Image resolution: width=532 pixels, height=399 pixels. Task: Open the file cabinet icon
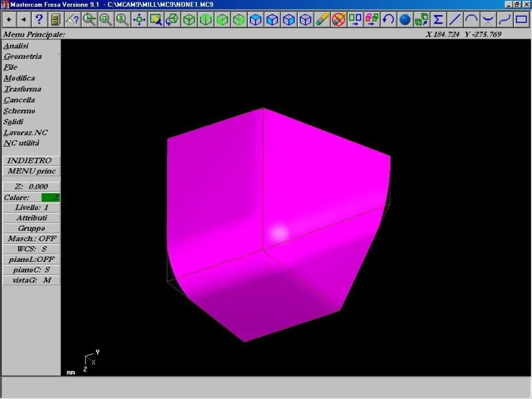click(55, 19)
